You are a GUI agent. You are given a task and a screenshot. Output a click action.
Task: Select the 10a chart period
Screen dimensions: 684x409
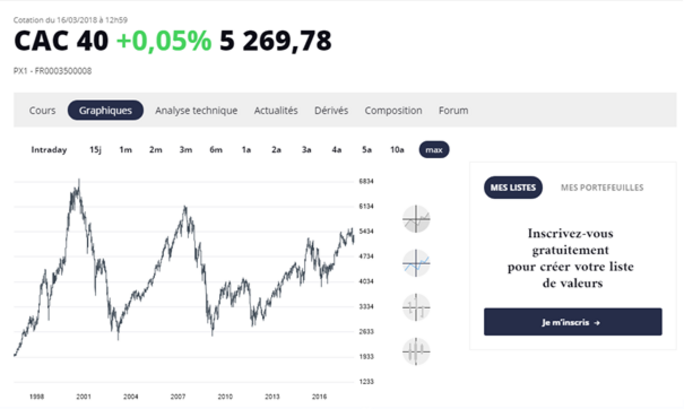click(397, 150)
